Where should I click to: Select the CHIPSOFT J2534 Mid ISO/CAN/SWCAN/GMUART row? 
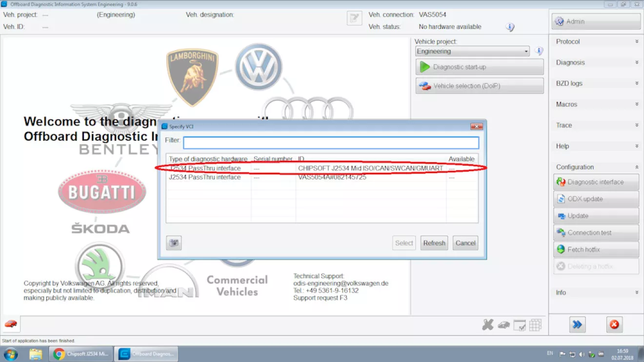pos(322,169)
